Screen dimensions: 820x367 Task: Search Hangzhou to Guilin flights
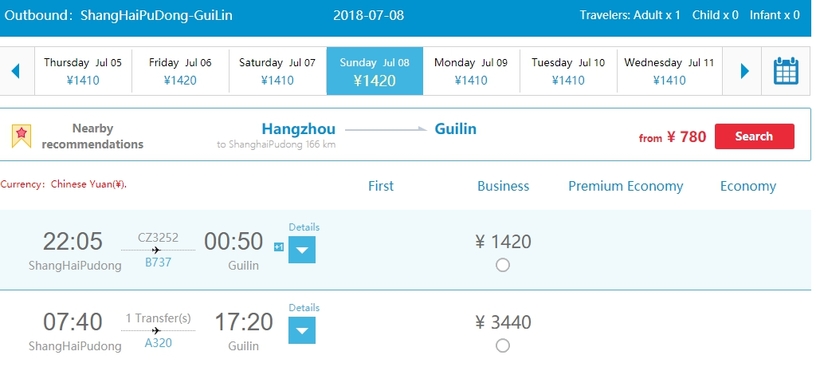(x=754, y=136)
